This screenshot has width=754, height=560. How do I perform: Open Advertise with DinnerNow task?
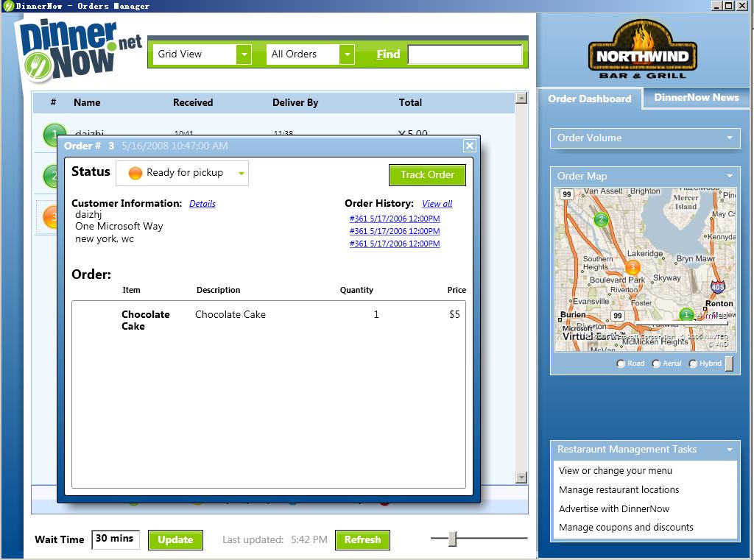coord(614,508)
